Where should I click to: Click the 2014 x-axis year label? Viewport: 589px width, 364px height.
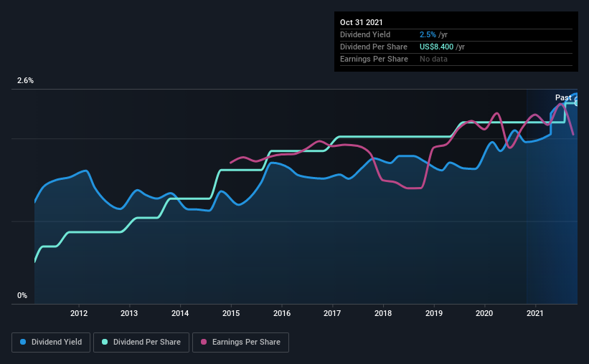coord(180,313)
